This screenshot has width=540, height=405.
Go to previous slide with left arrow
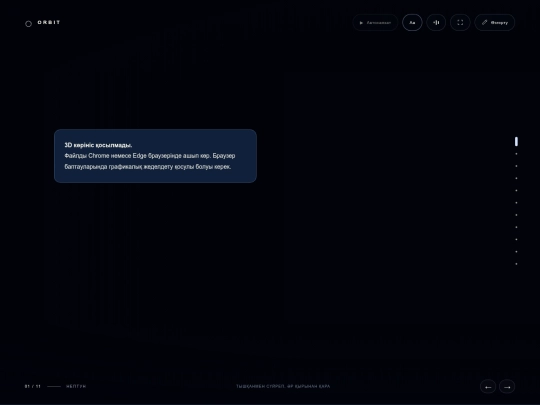coord(488,387)
